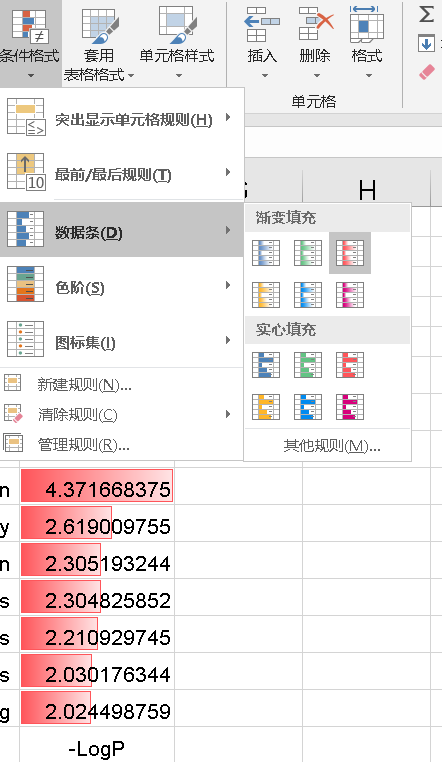The image size is (442, 762).
Task: Open the 条件格式 conditional formatting menu
Action: [29, 43]
